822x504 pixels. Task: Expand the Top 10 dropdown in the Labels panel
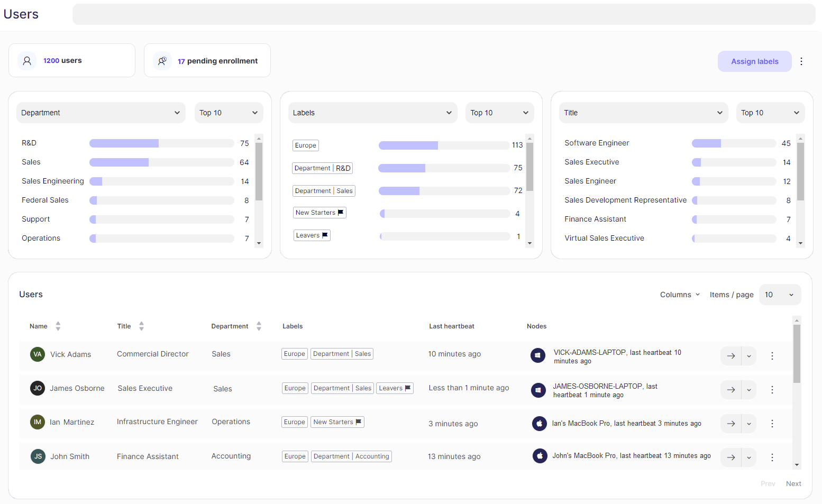point(499,113)
